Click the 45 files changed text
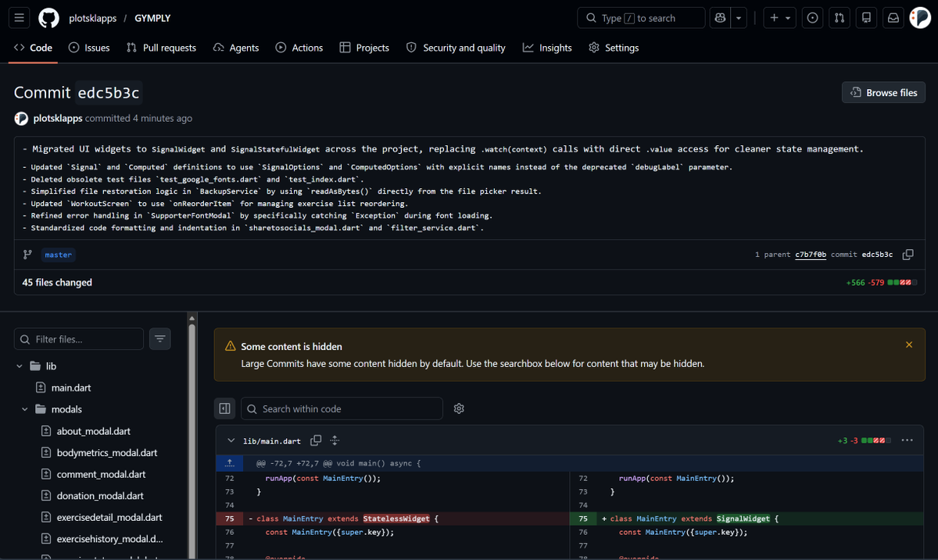Viewport: 938px width, 560px height. tap(57, 283)
